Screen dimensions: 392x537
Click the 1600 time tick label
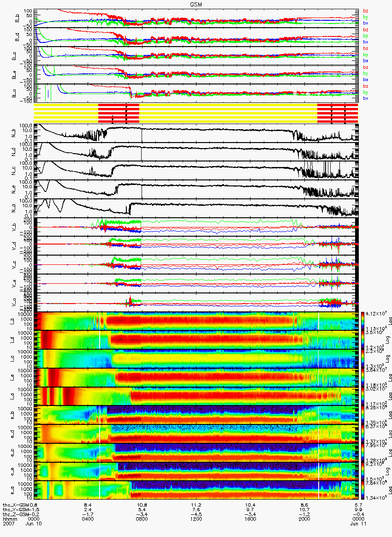point(250,519)
